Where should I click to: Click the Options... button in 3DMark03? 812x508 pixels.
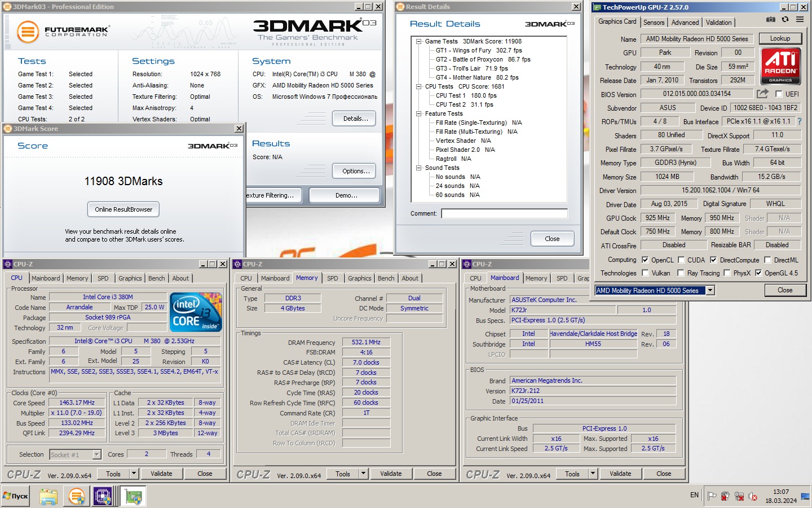click(x=355, y=171)
